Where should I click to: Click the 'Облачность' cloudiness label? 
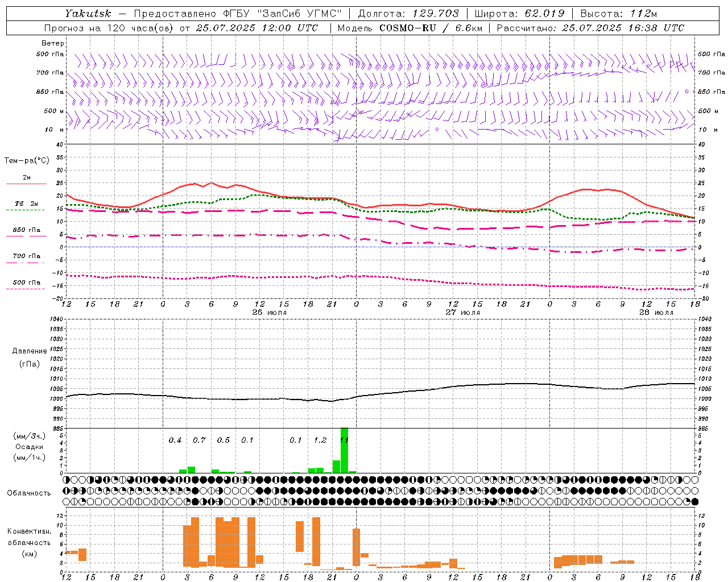(x=29, y=493)
